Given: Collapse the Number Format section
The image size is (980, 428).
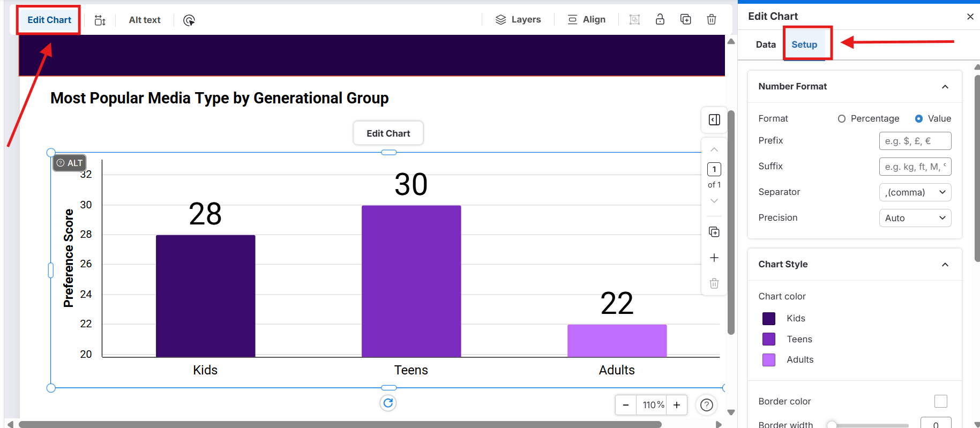Looking at the screenshot, I should [945, 87].
